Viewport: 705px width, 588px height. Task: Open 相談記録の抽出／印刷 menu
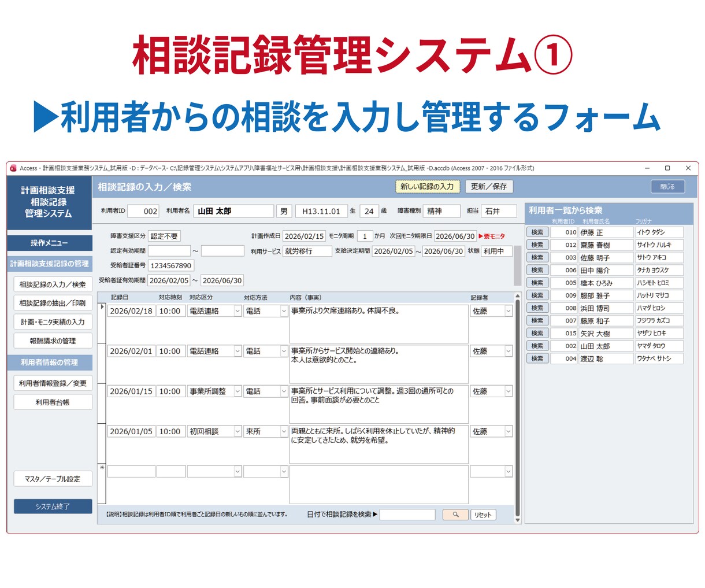tap(53, 303)
